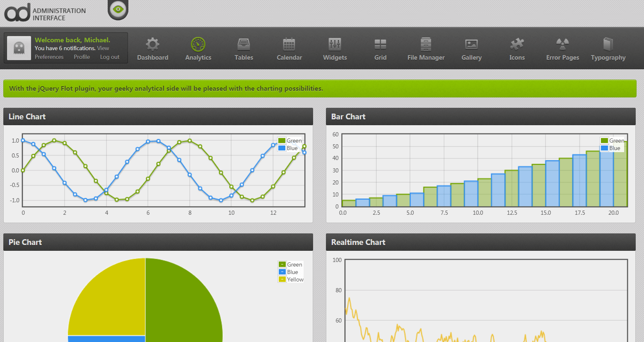Open the Widgets sliders icon
Viewport: 644px width, 342px height.
(335, 44)
